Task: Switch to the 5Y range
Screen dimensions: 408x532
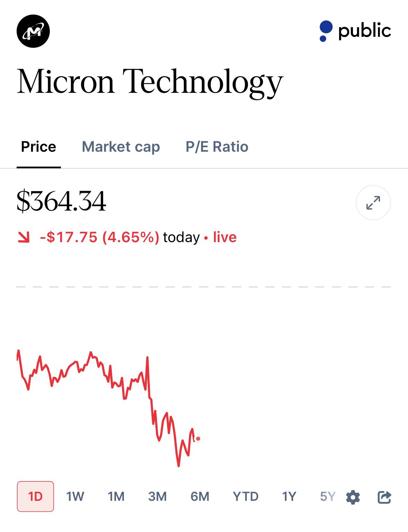Action: 327,497
